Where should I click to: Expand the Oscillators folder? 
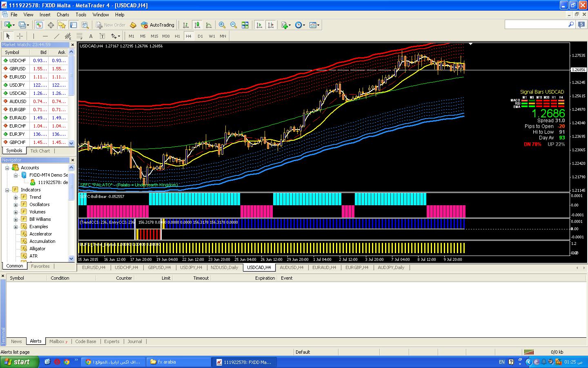(16, 204)
